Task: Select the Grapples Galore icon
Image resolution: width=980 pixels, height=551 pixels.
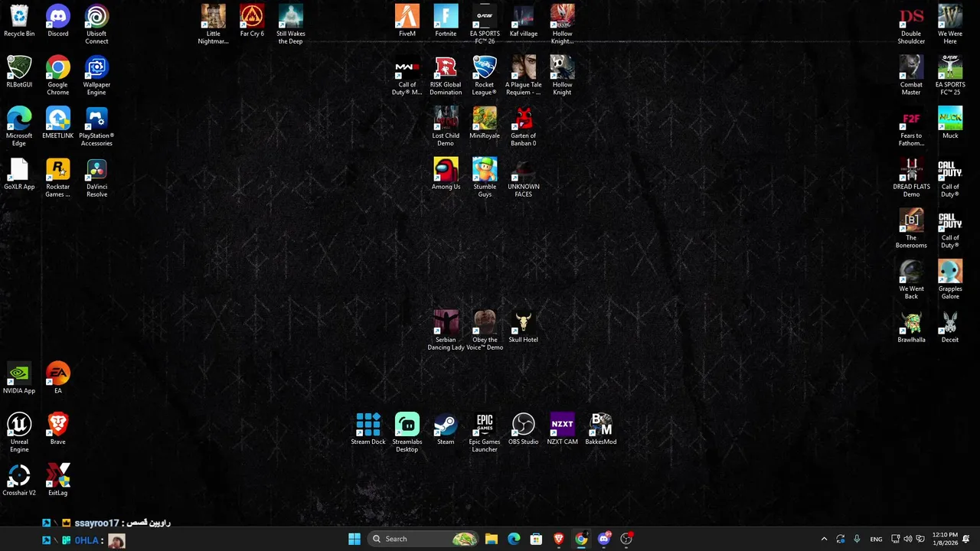Action: coord(950,280)
